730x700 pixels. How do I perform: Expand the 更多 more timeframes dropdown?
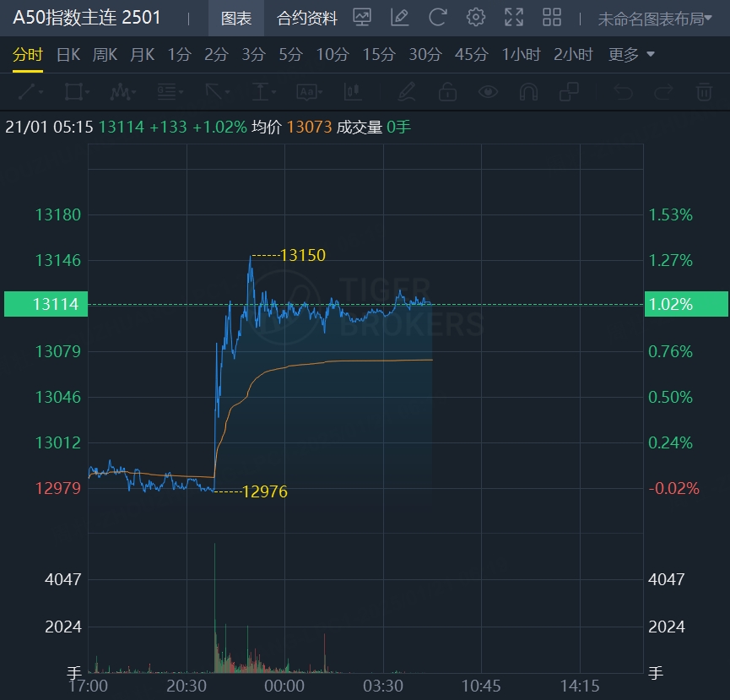tap(631, 55)
